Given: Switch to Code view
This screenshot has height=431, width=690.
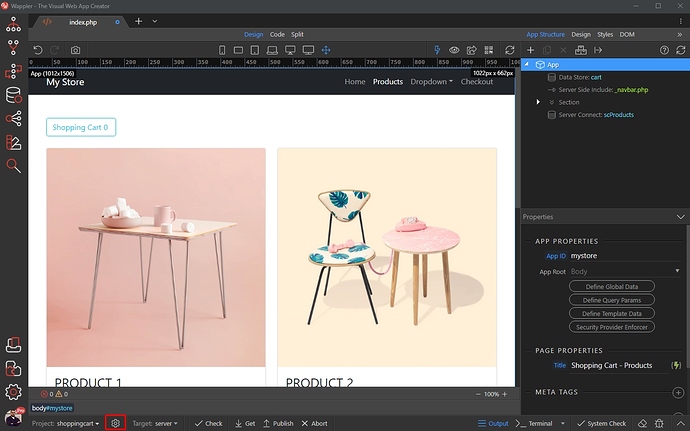Looking at the screenshot, I should (277, 34).
